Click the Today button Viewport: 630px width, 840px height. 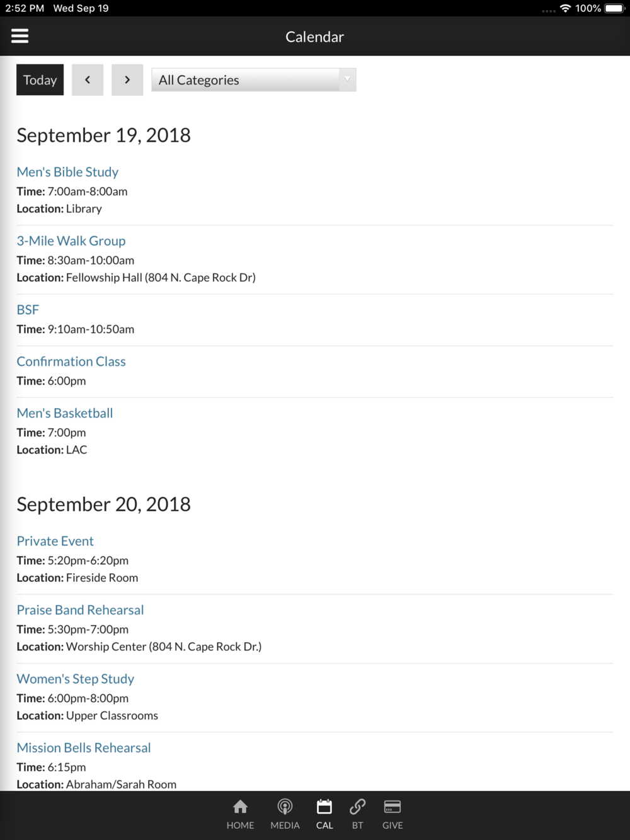[x=40, y=80]
